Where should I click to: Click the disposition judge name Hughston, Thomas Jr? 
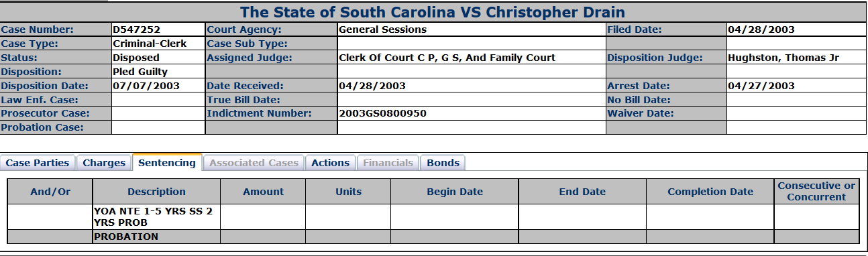point(783,58)
